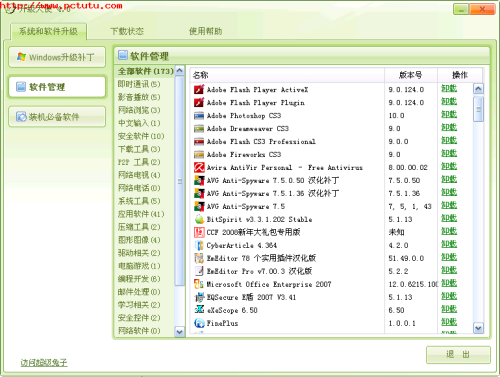Click the BitSpirit icon
500x377 pixels.
tap(199, 219)
